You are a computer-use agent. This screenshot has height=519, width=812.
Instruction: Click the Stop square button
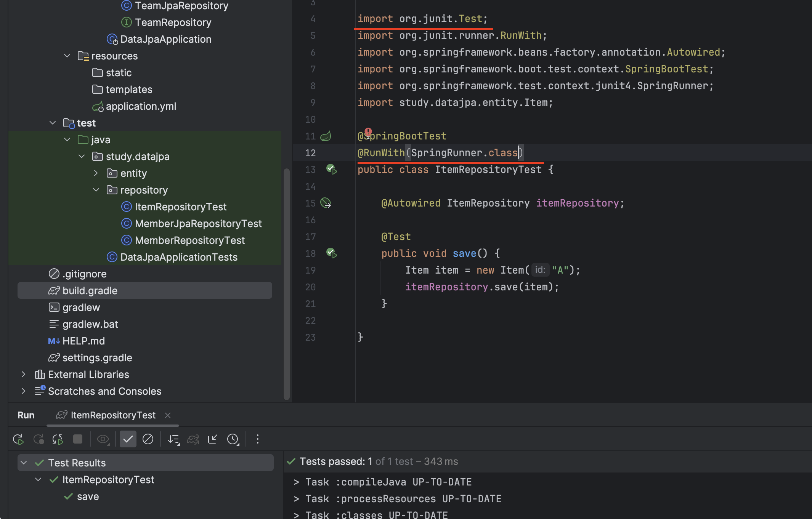click(x=77, y=439)
